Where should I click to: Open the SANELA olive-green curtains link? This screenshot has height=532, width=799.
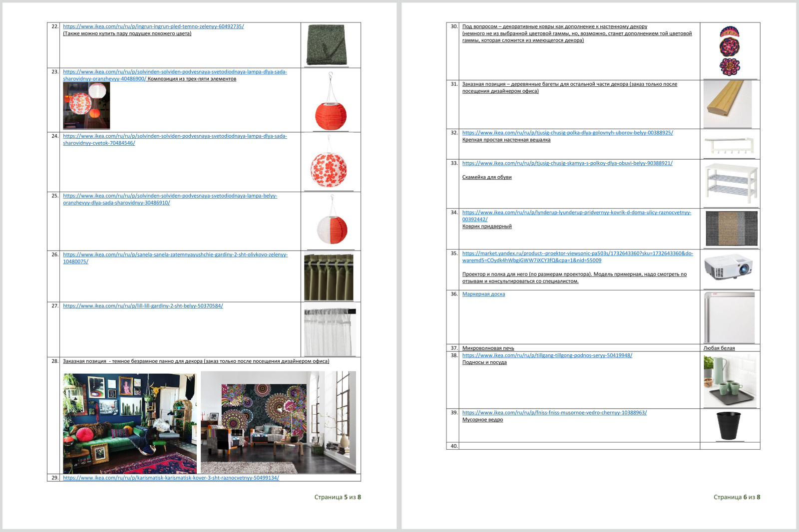175,255
